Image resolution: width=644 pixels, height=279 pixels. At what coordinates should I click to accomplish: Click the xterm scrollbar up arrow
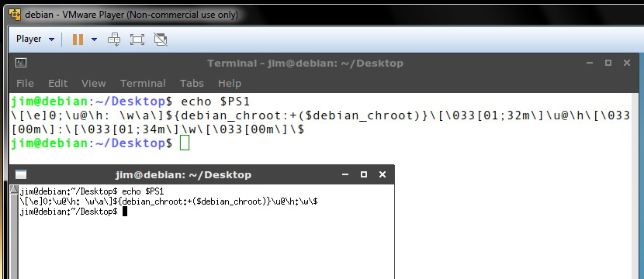14,190
